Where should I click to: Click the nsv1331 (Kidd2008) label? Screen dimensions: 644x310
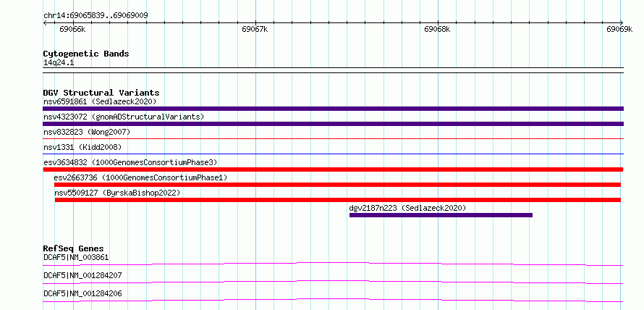coord(82,147)
